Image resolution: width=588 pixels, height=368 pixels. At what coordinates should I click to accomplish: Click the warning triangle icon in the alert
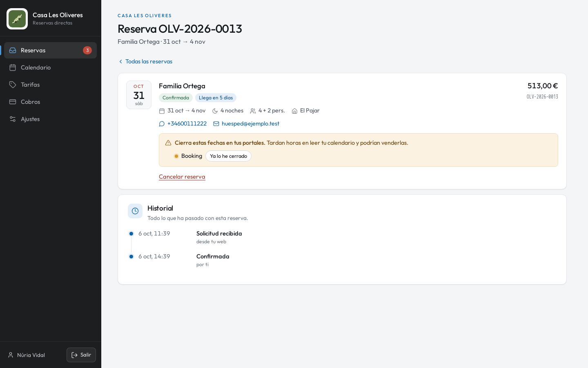coord(168,143)
